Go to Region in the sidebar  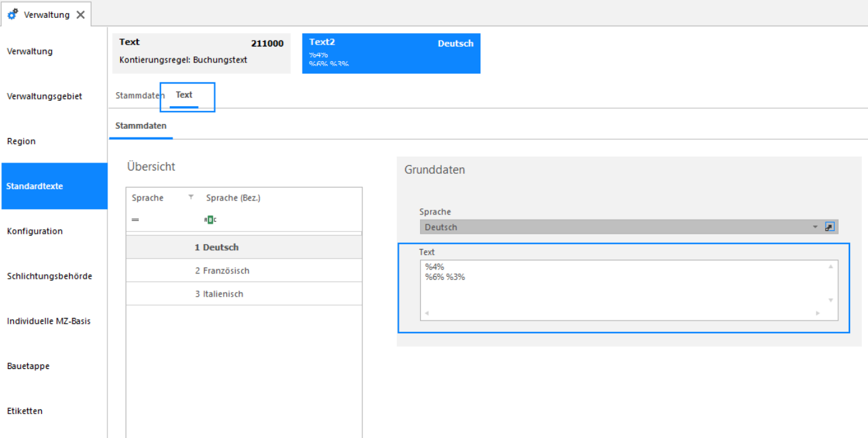[54, 141]
